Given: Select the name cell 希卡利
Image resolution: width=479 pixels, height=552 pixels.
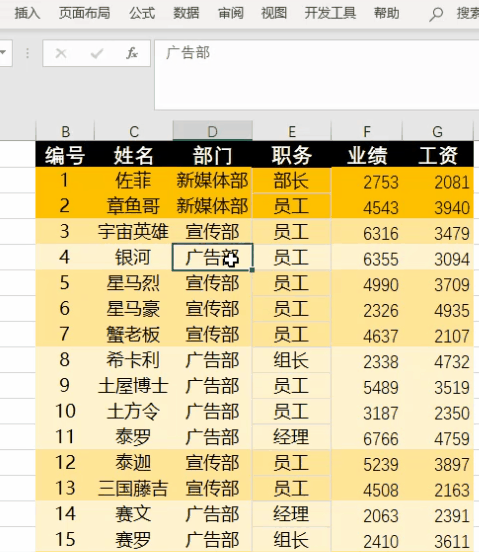Looking at the screenshot, I should point(134,360).
